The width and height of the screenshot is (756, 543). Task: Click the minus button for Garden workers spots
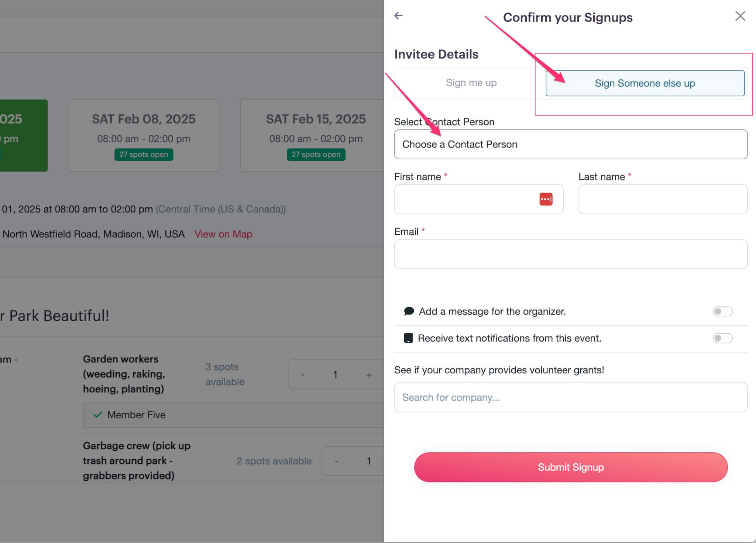(x=303, y=374)
